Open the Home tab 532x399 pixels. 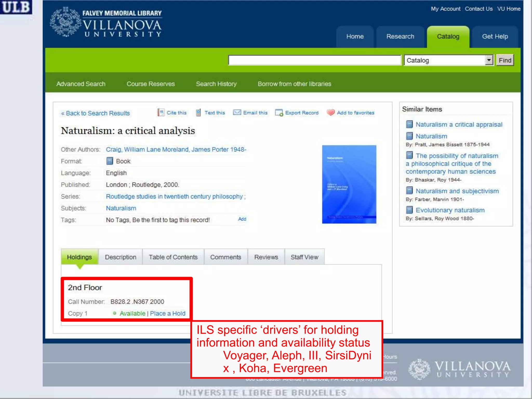355,37
